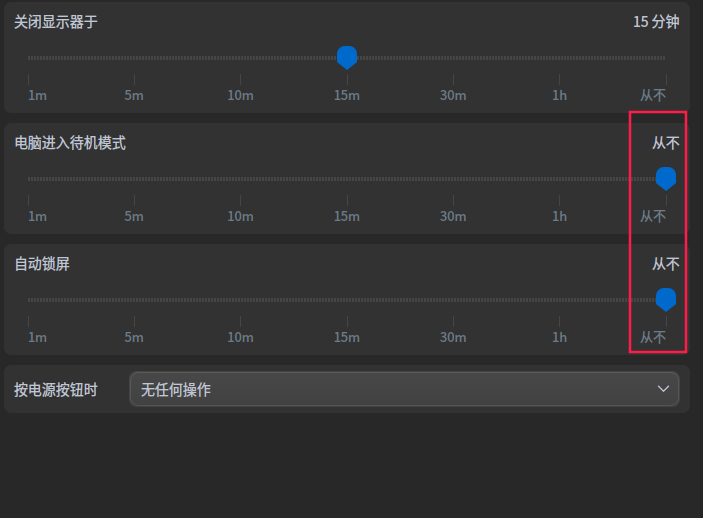The height and width of the screenshot is (518, 703).
Task: Set 关闭显示器于 slider to 10m
Action: [241, 58]
